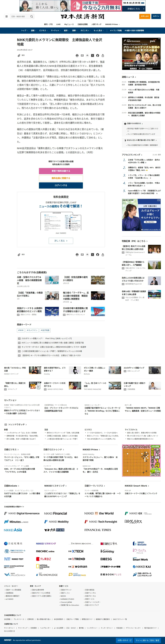Click the 春割で無料体験する button
165x644 pixels.
[x=61, y=171]
